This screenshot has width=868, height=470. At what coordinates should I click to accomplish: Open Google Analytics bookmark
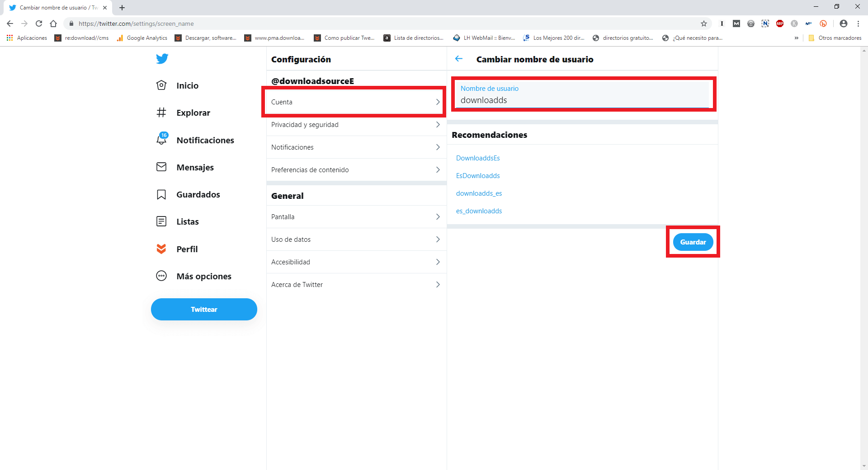(142, 38)
